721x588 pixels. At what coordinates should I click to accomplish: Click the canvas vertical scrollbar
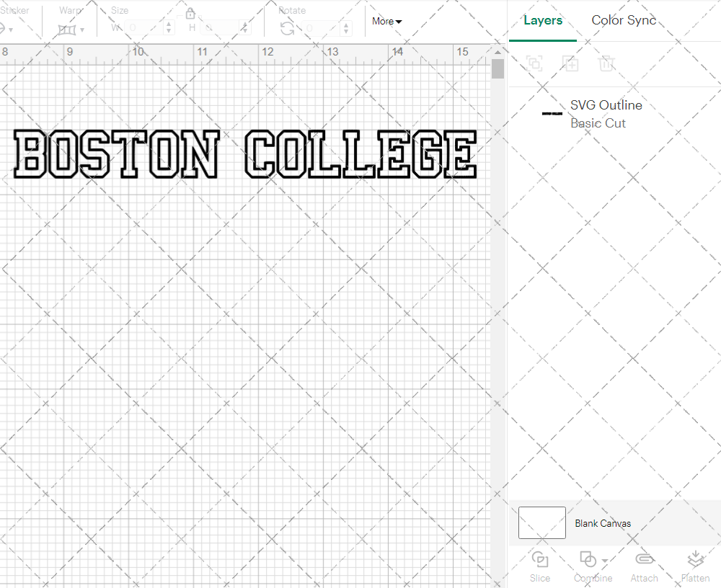[x=497, y=68]
